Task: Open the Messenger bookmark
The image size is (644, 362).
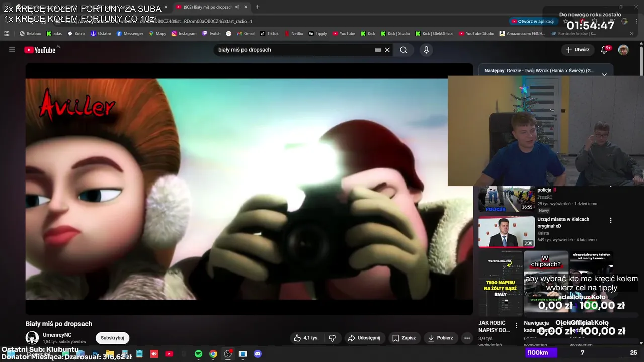Action: [130, 33]
